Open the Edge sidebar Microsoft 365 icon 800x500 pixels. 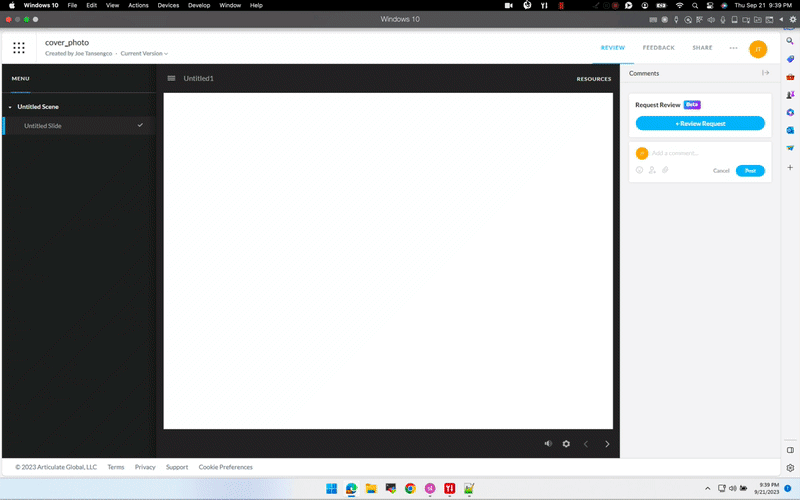(x=790, y=112)
